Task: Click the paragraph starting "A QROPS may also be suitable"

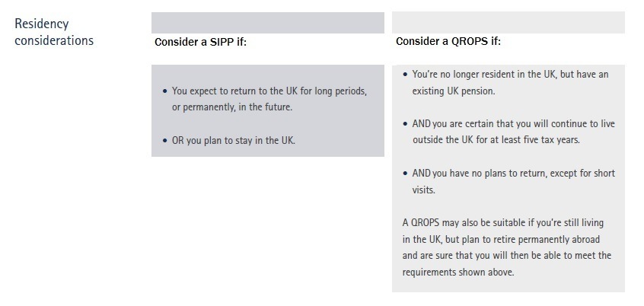Action: [506, 247]
